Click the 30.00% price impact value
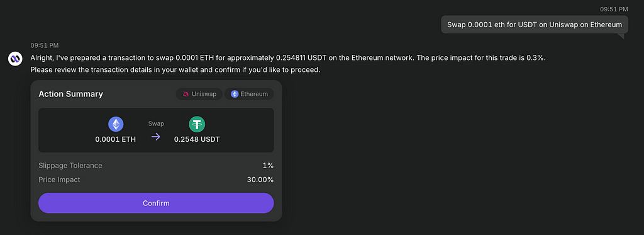The image size is (644, 235). [260, 180]
